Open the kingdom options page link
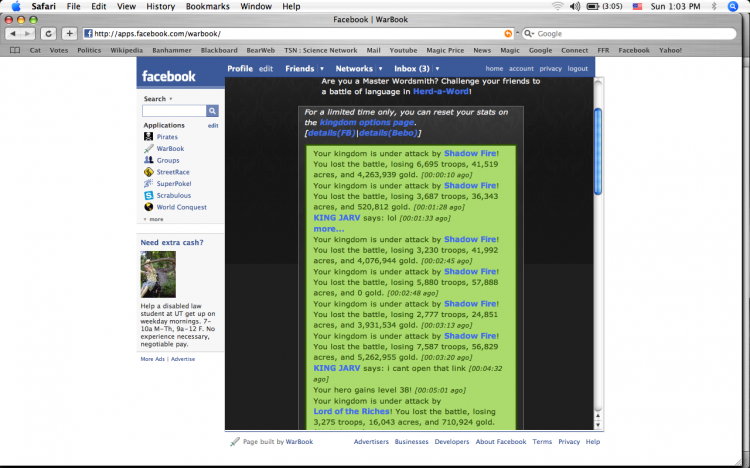Image resolution: width=750 pixels, height=468 pixels. click(x=367, y=123)
